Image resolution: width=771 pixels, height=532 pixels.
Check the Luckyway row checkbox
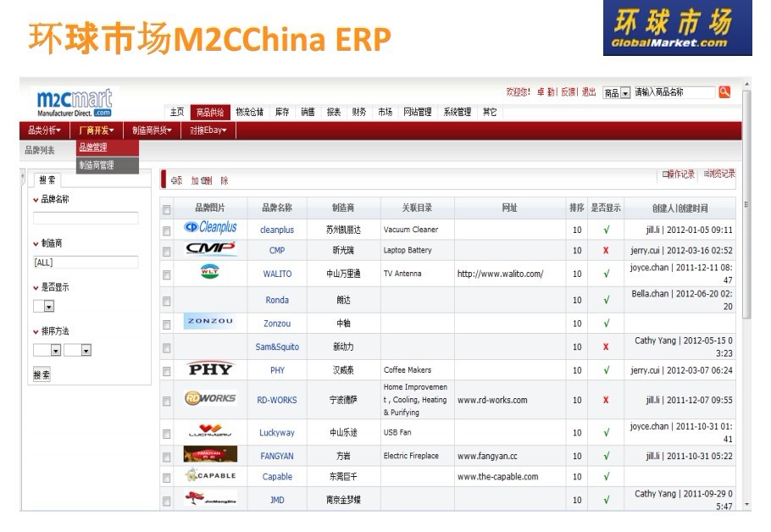coord(167,434)
